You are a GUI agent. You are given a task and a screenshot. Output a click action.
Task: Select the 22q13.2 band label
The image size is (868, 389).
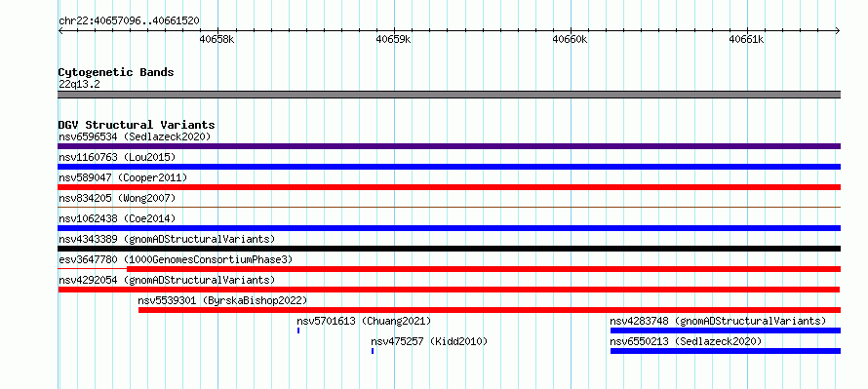click(x=79, y=85)
